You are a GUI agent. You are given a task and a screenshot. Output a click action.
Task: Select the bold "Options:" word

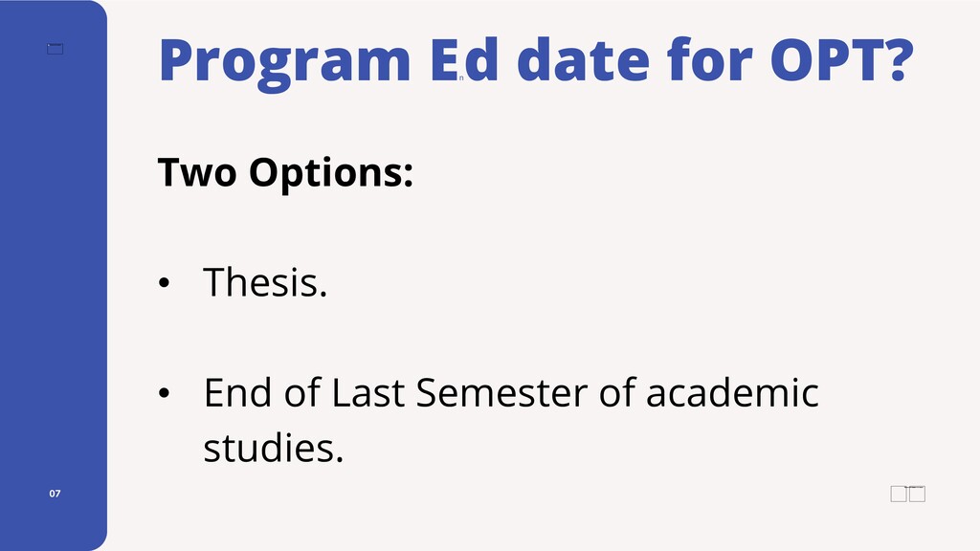(331, 175)
